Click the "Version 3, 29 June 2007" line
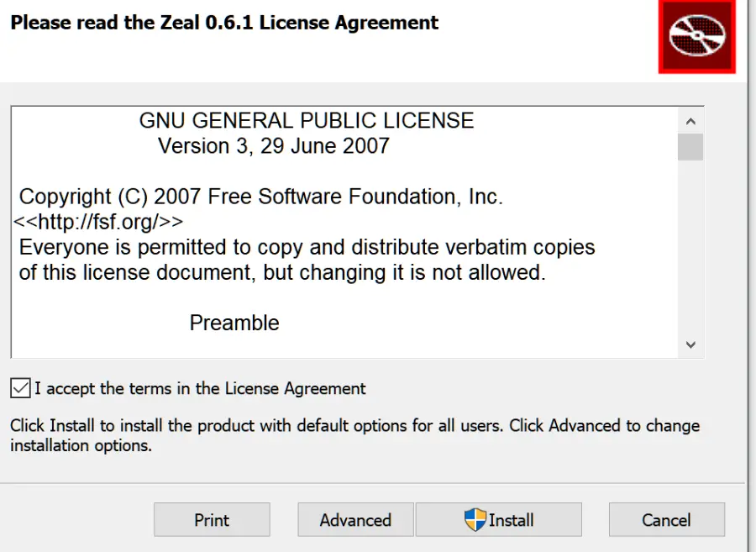The height and width of the screenshot is (552, 756). [273, 146]
